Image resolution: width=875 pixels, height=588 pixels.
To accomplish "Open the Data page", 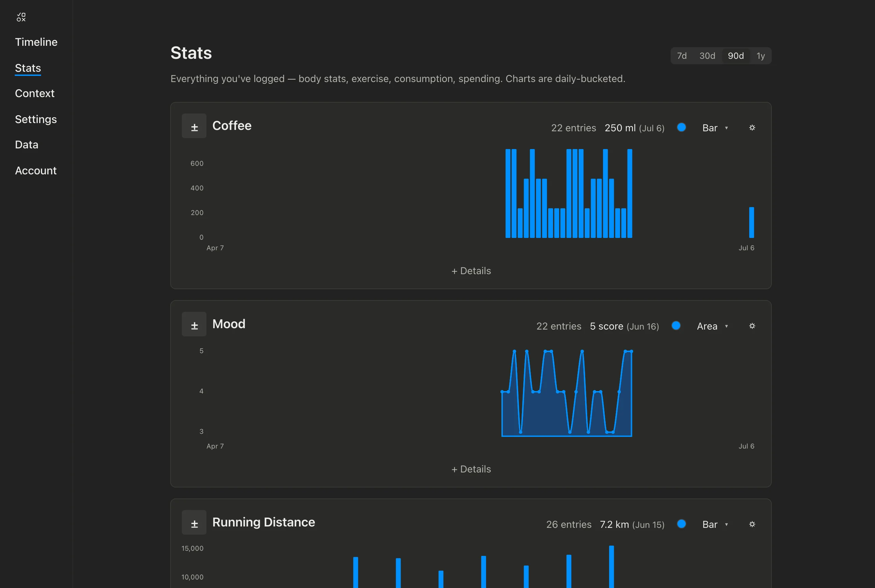I will click(27, 145).
